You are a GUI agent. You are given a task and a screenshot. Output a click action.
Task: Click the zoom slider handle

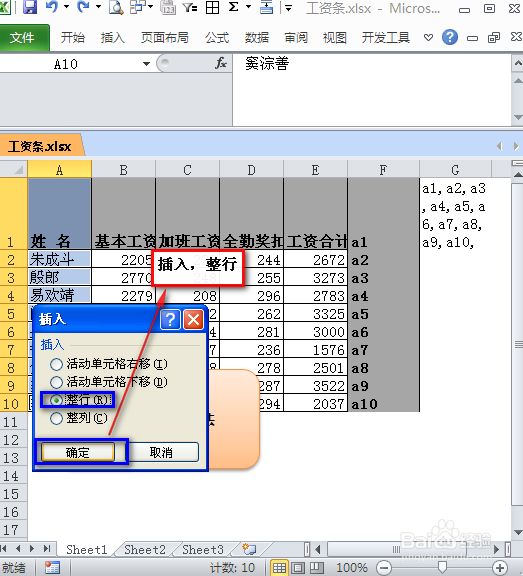442,568
